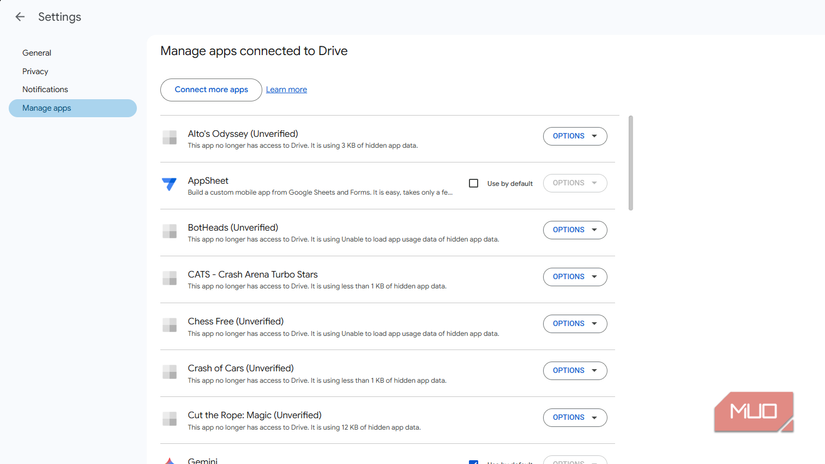The width and height of the screenshot is (825, 464).
Task: Click 'Alto's Odyssey (Unverified)' app name
Action: (x=243, y=134)
